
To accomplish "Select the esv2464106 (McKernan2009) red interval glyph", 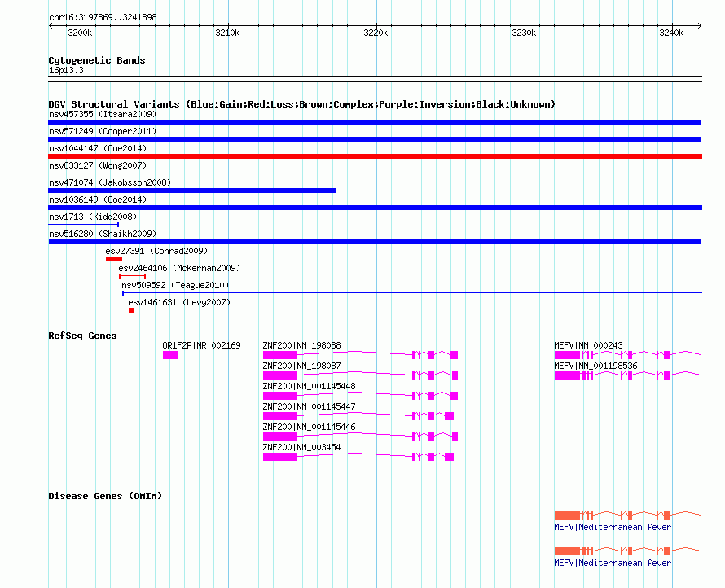I will click(132, 276).
